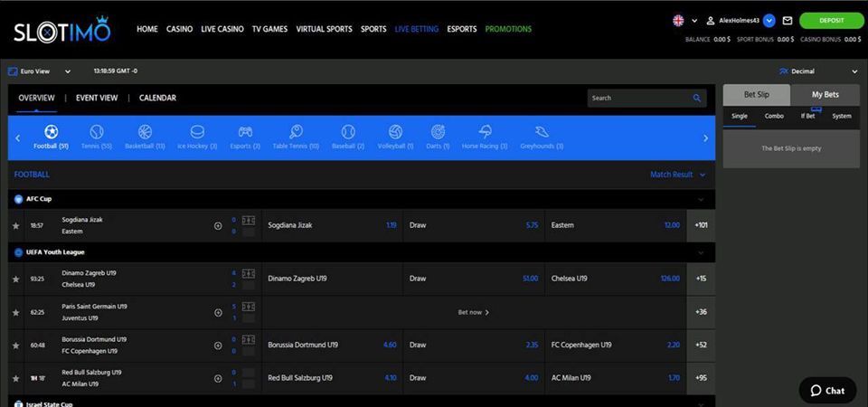Open the Virtual Sports menu

(324, 29)
